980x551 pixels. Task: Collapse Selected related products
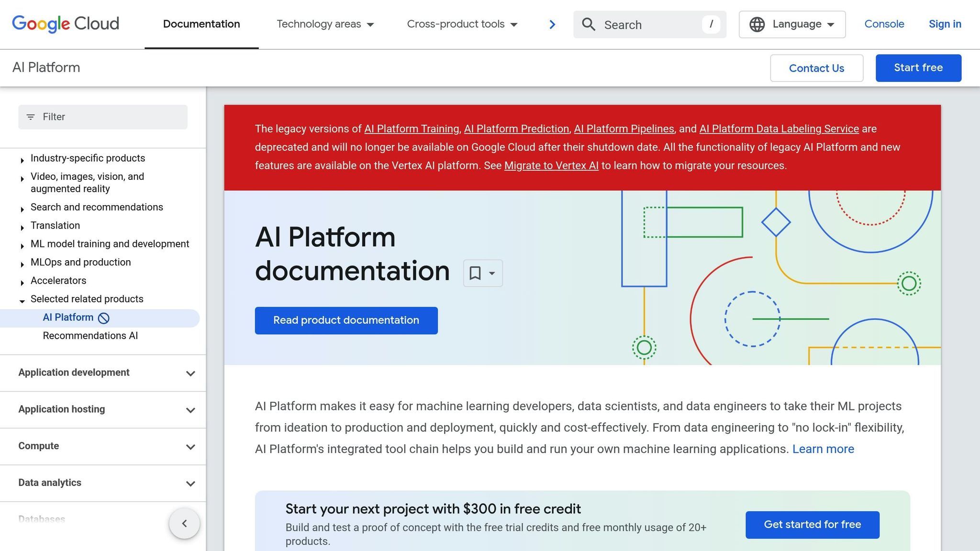click(x=22, y=301)
